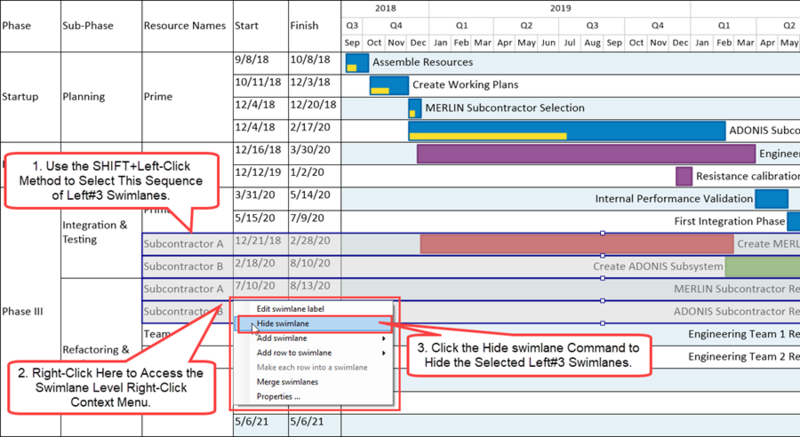Click the greyed Make each row into a swimlane entry
Viewport: 800px width, 437px height.
(312, 367)
